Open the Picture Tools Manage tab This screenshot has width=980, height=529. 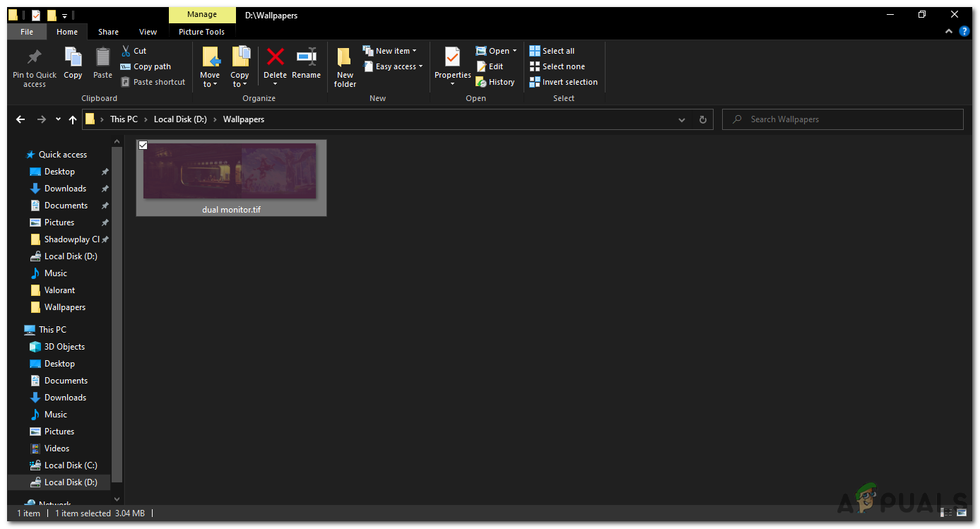click(x=202, y=14)
